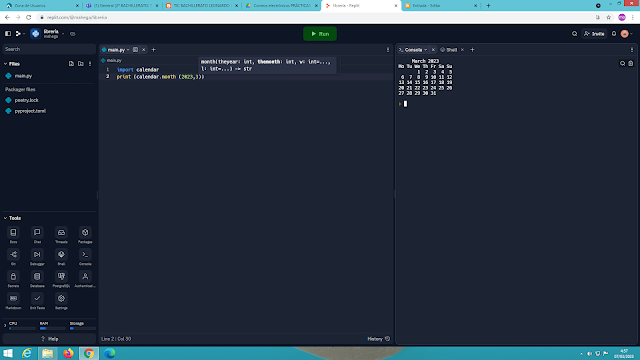Click the new folder icon in Files
Viewport: 640px width, 360px height.
click(x=81, y=64)
